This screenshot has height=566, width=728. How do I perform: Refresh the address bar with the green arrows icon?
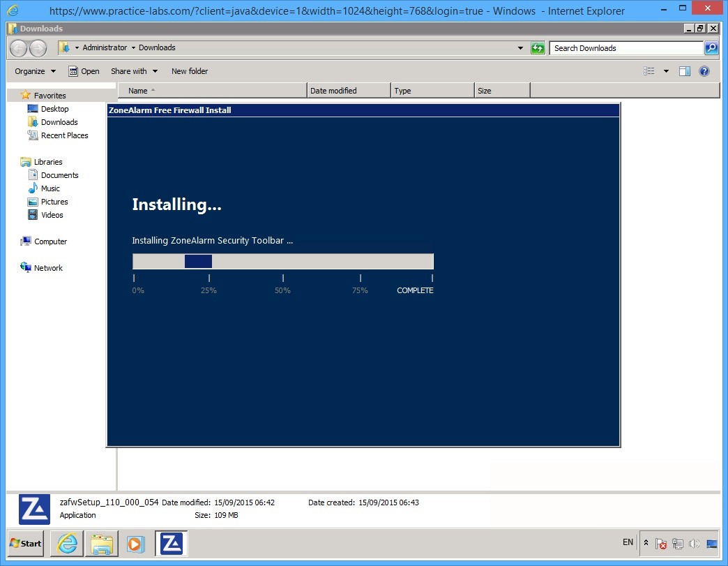(x=536, y=47)
